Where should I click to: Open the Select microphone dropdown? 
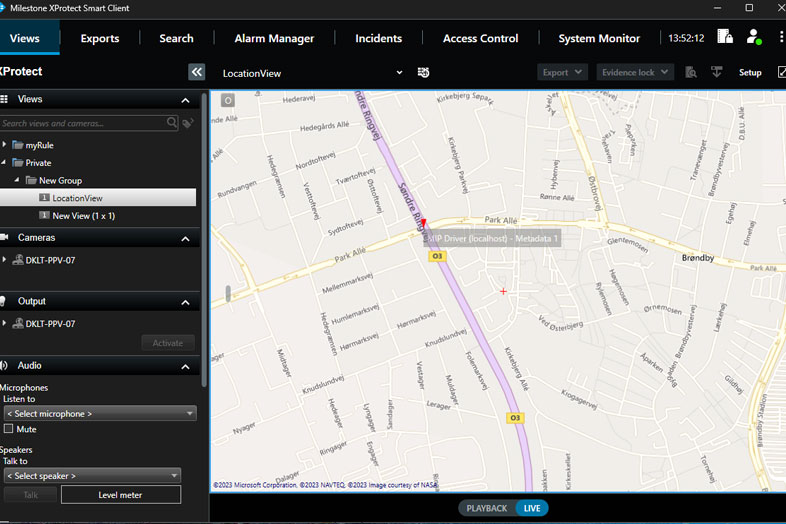click(x=100, y=414)
